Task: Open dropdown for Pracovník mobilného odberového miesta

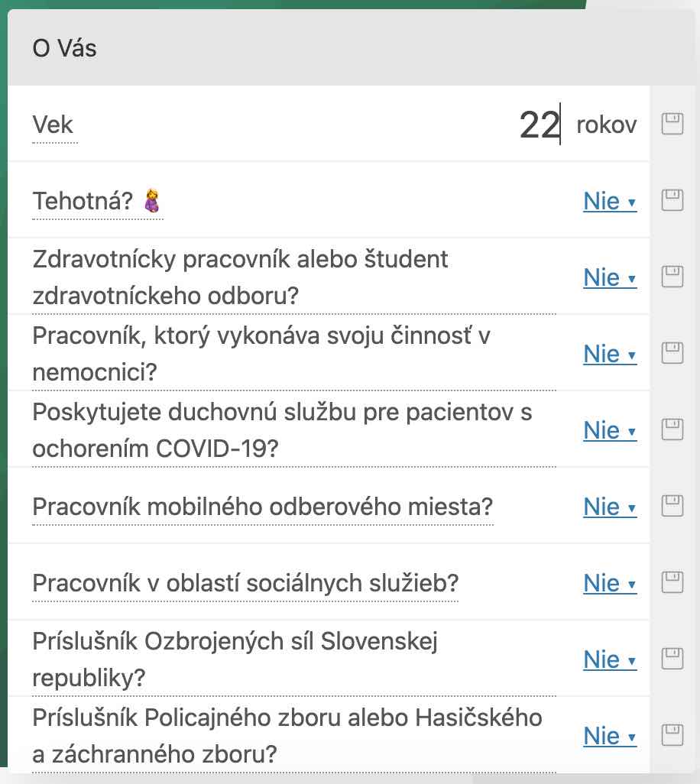Action: click(x=610, y=507)
